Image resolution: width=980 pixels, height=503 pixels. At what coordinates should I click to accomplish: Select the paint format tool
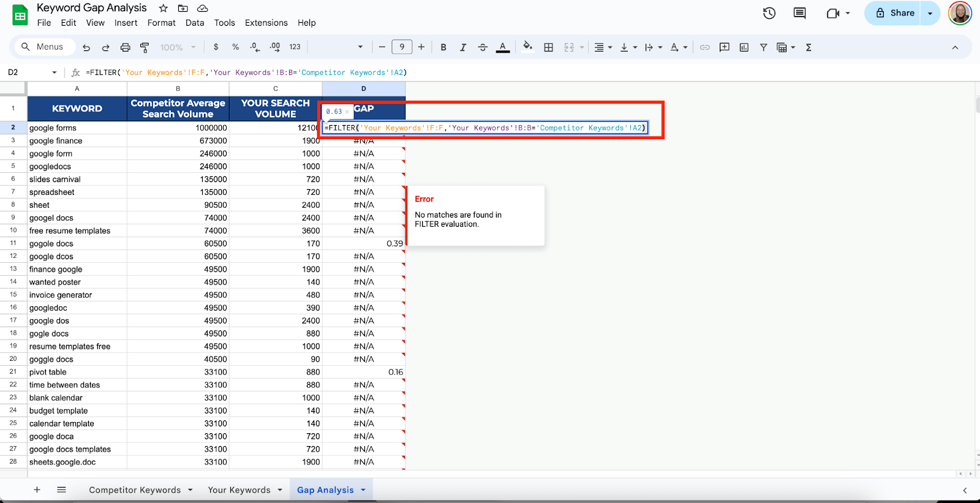(x=145, y=47)
